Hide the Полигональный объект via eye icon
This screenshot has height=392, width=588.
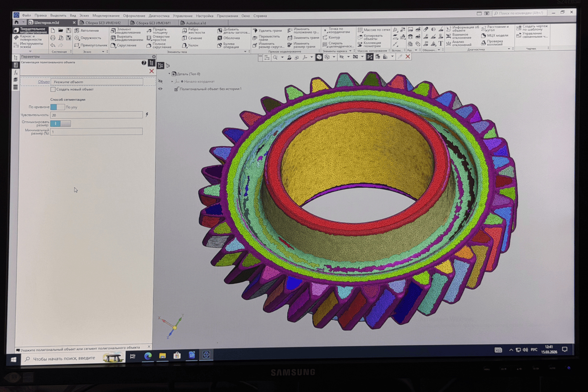[160, 89]
